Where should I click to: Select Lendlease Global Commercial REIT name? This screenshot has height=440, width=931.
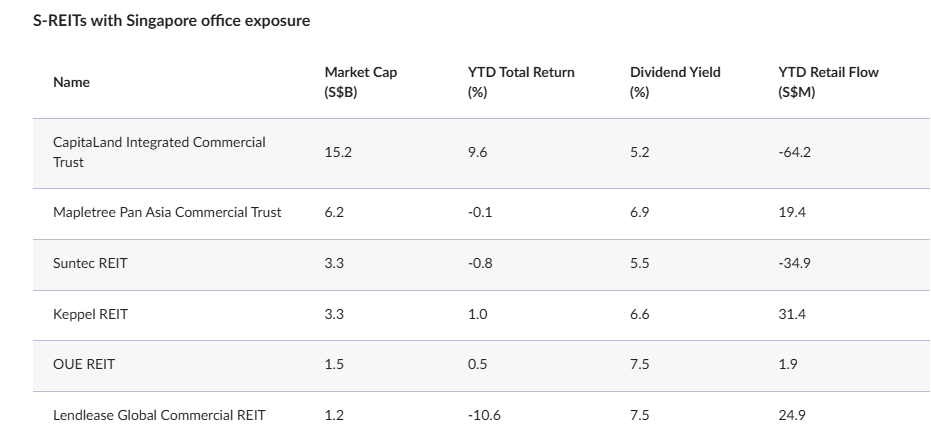coord(159,415)
